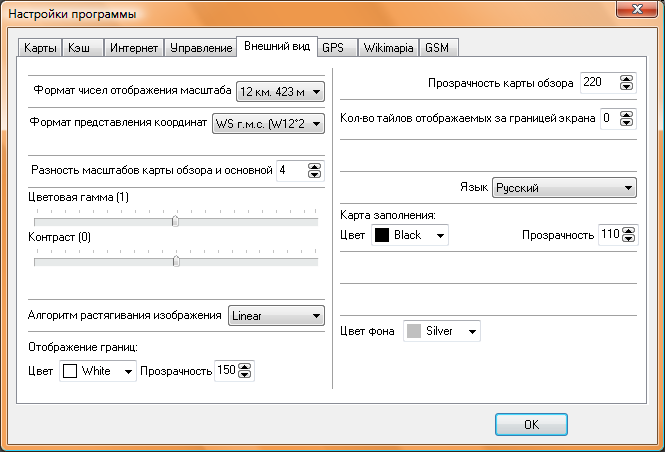This screenshot has width=665, height=452.
Task: Click the tiles beyond screen border field
Action: 608,119
